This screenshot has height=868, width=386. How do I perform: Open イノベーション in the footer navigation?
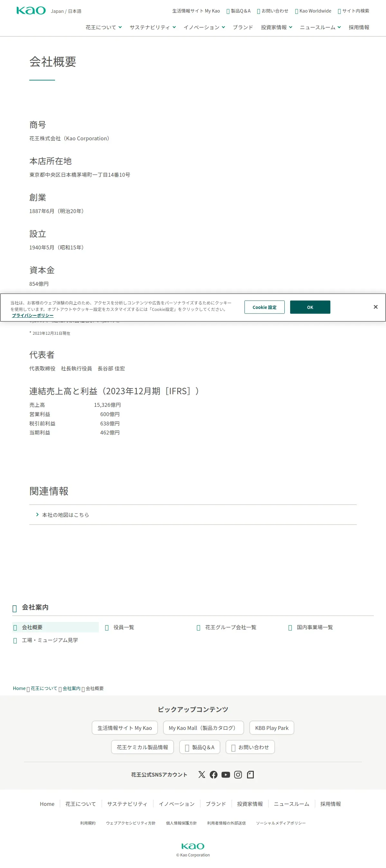tap(177, 804)
